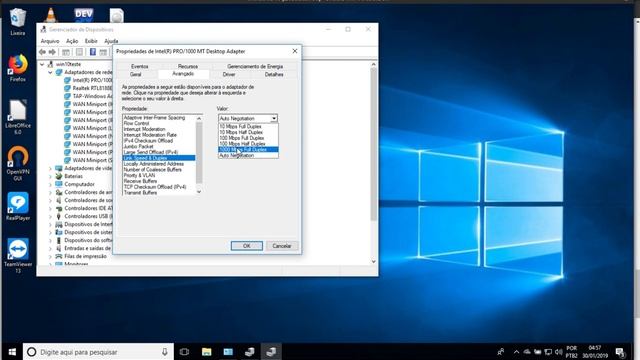Switch to Gerenciamento de Energia tab
Viewport: 640px width, 360px height.
coord(255,66)
